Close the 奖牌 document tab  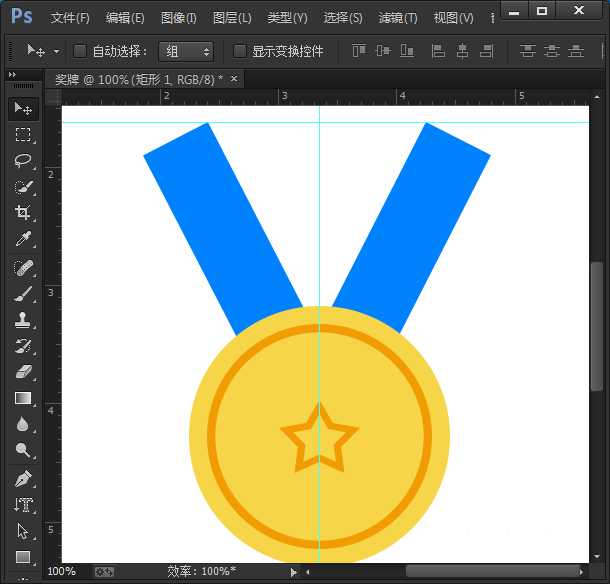[234, 78]
